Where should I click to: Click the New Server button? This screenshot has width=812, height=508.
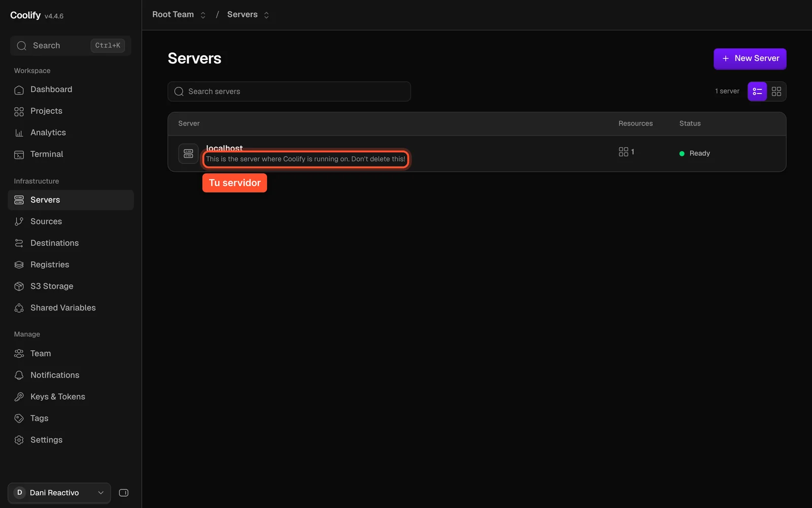coord(750,59)
